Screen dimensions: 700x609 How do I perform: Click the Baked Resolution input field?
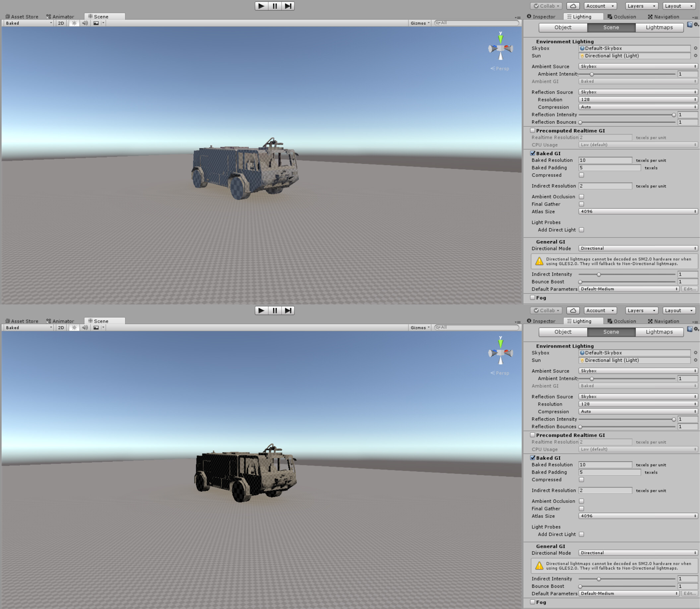605,160
